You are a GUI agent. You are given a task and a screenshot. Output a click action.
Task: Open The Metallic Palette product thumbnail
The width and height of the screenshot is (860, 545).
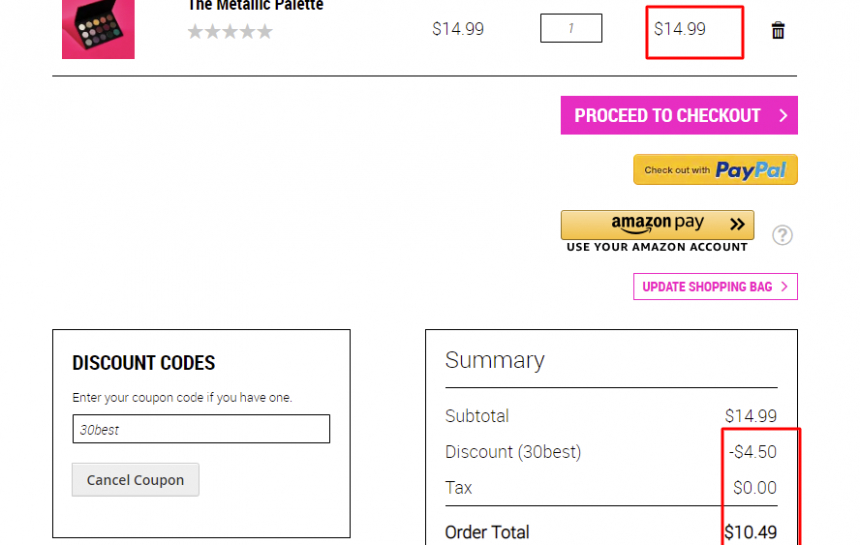[x=98, y=29]
